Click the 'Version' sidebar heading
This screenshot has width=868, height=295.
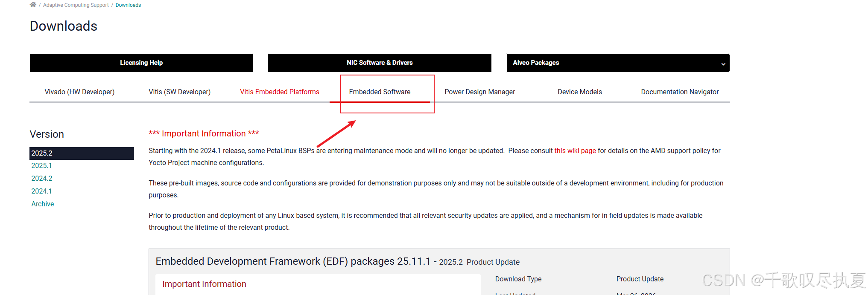47,134
